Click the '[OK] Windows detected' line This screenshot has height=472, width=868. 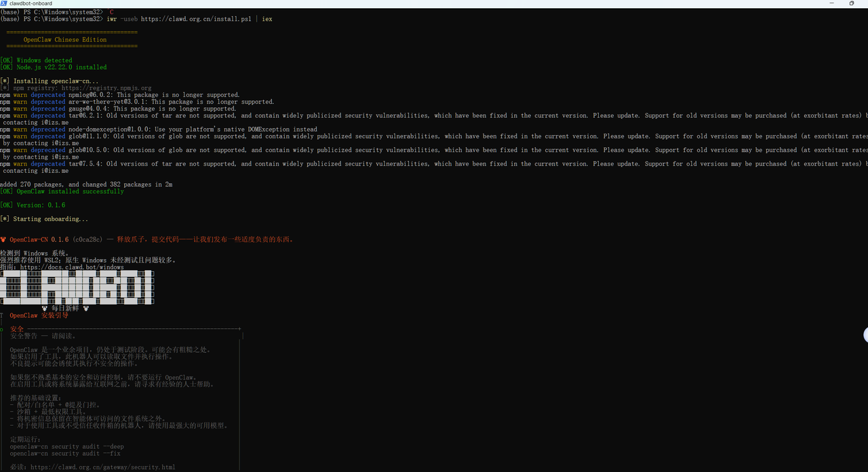pyautogui.click(x=36, y=60)
